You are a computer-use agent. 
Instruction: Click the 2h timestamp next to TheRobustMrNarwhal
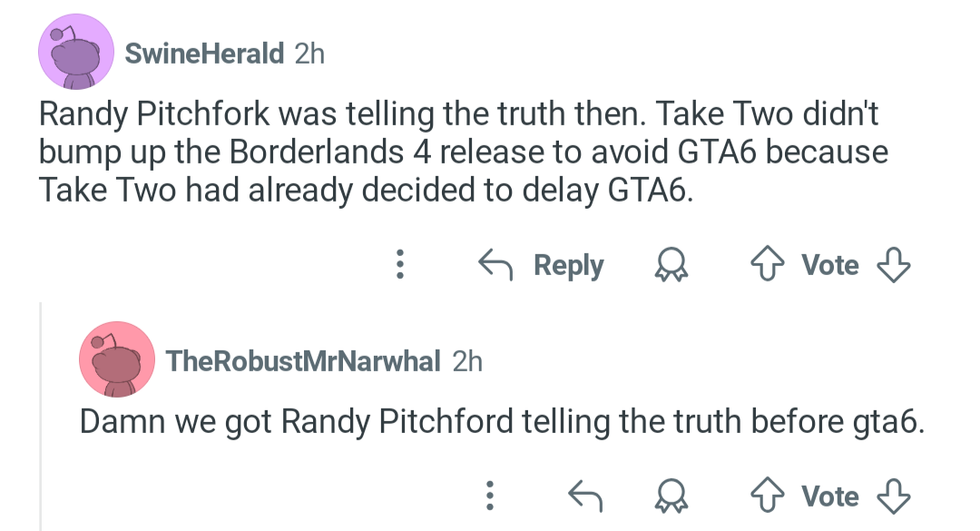point(467,361)
